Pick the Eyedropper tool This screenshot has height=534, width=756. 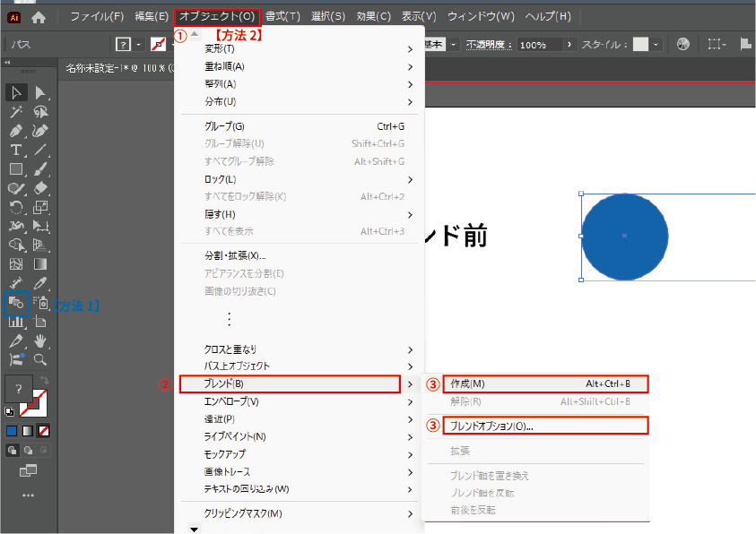click(40, 284)
